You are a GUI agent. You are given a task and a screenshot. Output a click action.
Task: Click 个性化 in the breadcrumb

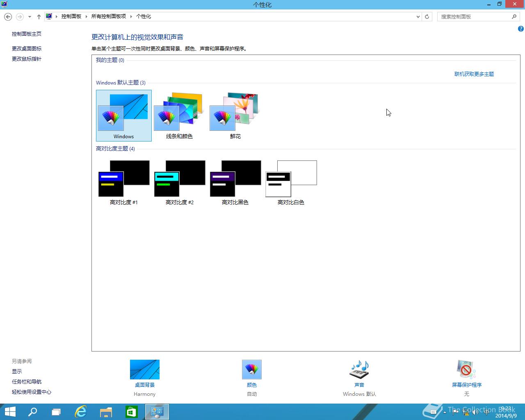(x=144, y=16)
